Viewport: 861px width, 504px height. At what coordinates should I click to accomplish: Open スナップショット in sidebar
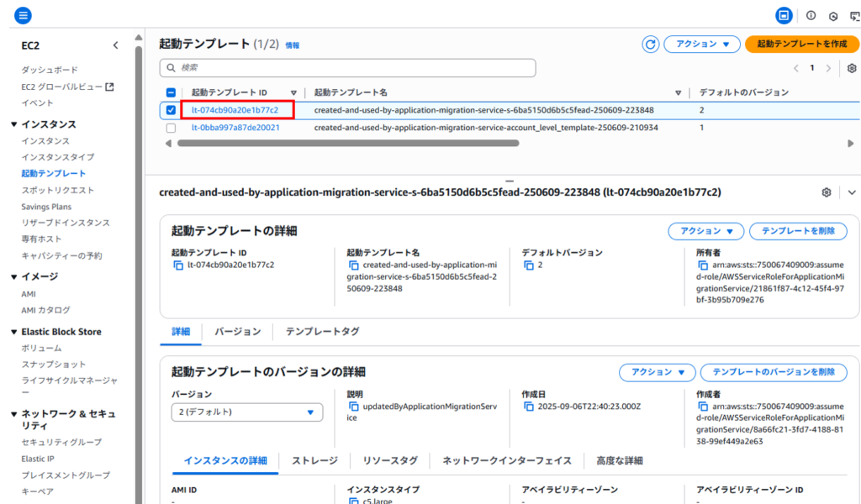click(x=53, y=365)
